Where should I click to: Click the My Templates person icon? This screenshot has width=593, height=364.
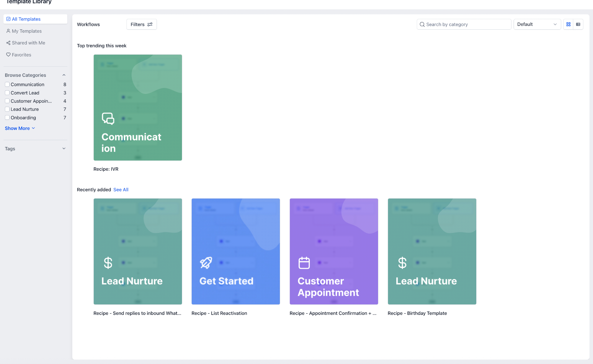point(8,31)
